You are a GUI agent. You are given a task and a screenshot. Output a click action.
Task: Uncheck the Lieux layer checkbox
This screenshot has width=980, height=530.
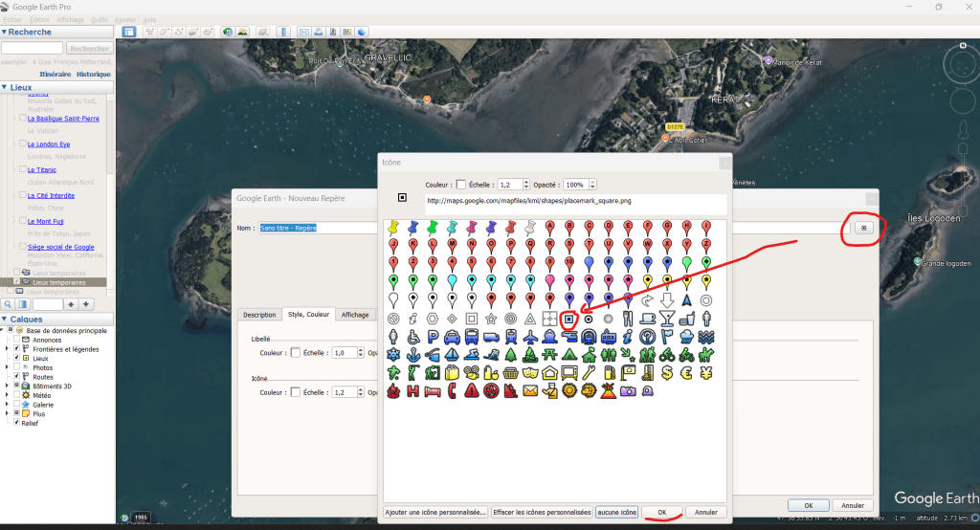coord(17,358)
